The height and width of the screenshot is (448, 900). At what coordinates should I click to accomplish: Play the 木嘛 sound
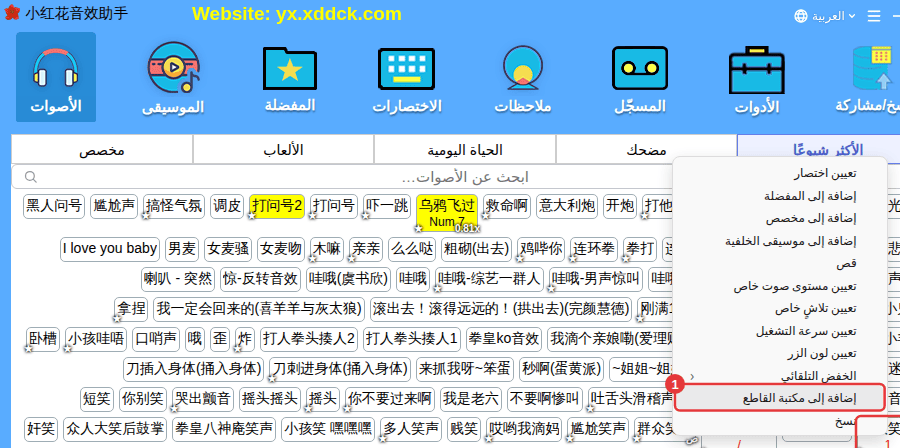coord(327,249)
